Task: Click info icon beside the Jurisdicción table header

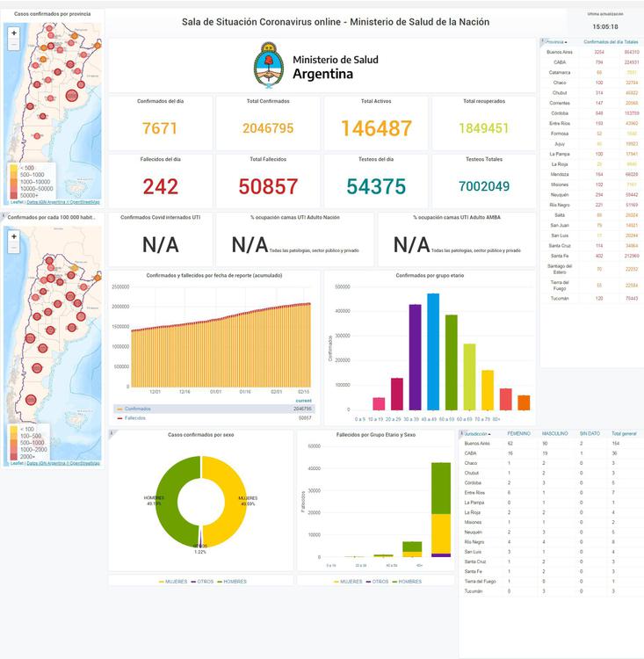Action: pyautogui.click(x=461, y=433)
